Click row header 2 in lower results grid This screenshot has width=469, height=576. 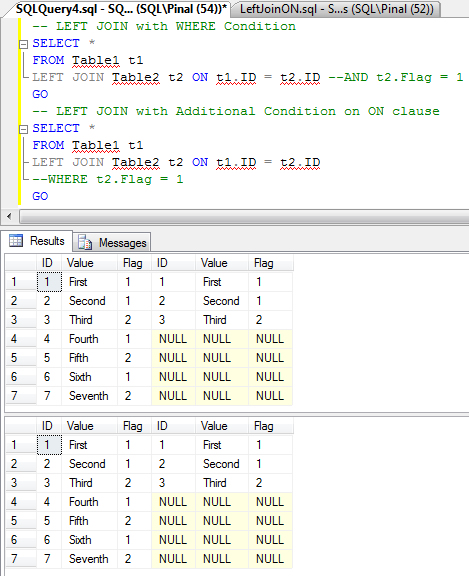click(21, 464)
